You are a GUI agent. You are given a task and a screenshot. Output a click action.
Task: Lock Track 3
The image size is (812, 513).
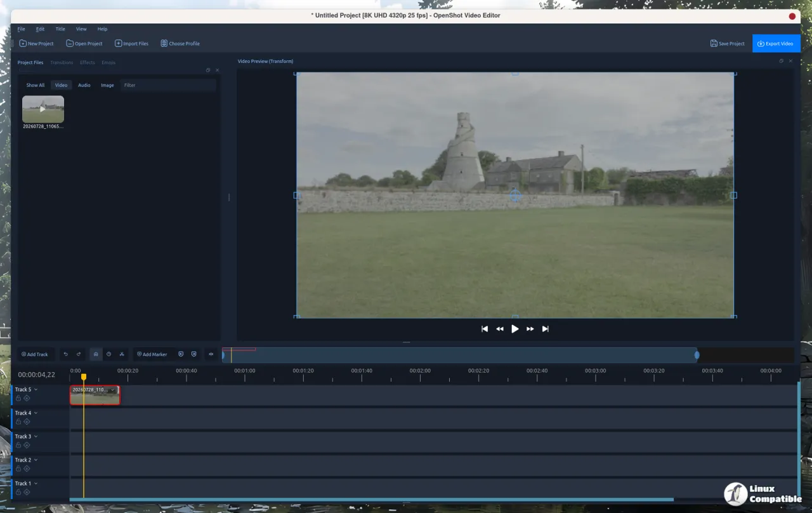tap(18, 445)
